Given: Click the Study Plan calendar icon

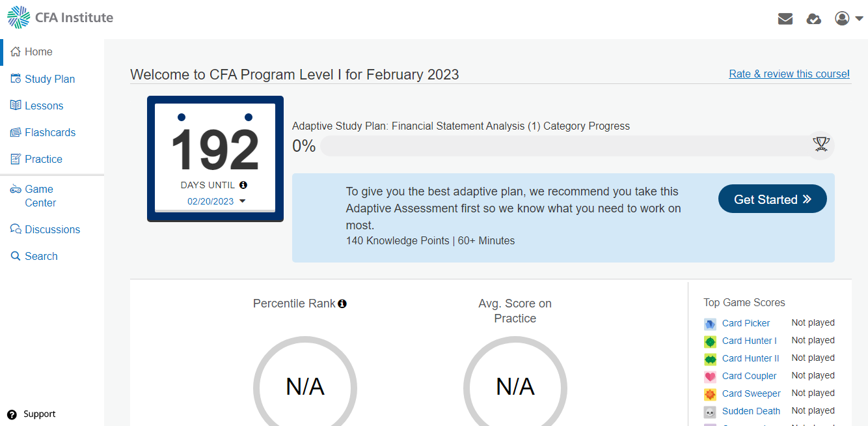Looking at the screenshot, I should pos(16,79).
